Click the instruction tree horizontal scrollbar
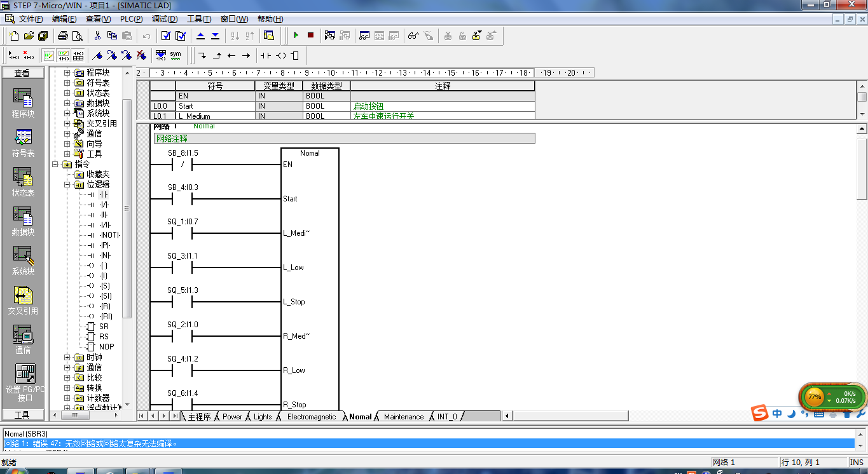Image resolution: width=868 pixels, height=474 pixels. point(89,416)
